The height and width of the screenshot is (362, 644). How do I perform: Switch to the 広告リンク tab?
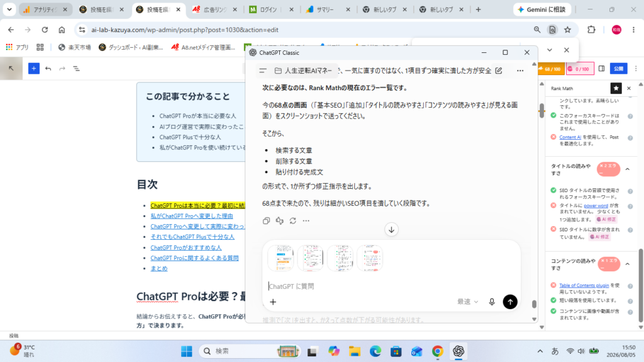(215, 9)
